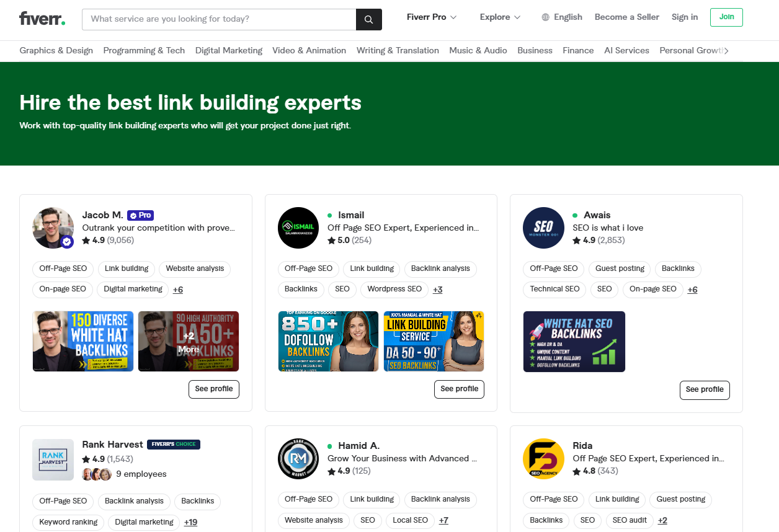Expand Hamid A.'s +7 more skills
The height and width of the screenshot is (532, 779).
pos(443,520)
